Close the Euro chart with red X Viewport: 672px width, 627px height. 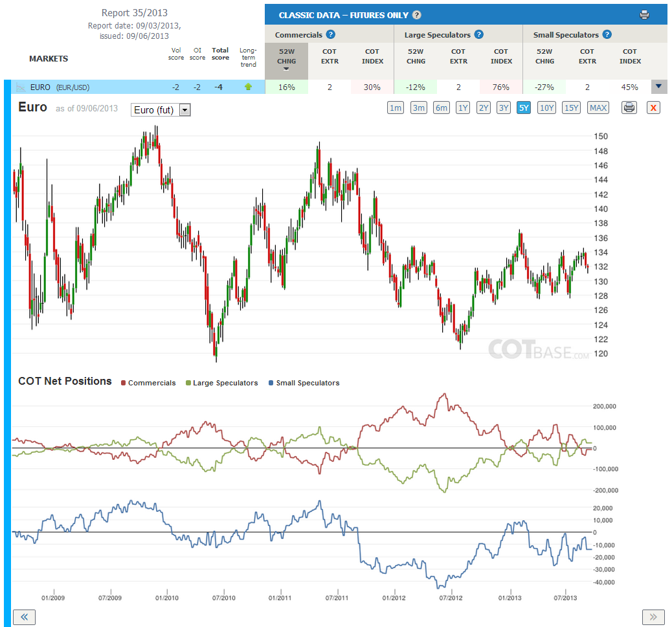pyautogui.click(x=653, y=108)
